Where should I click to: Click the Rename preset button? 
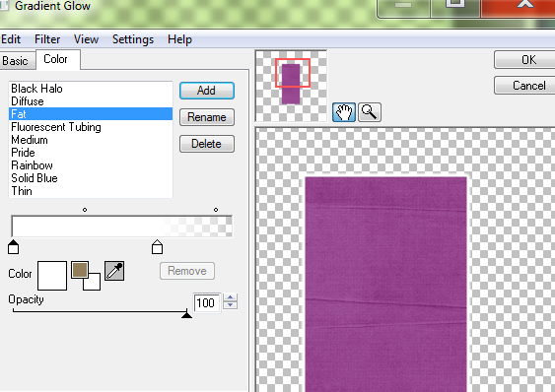tap(207, 117)
